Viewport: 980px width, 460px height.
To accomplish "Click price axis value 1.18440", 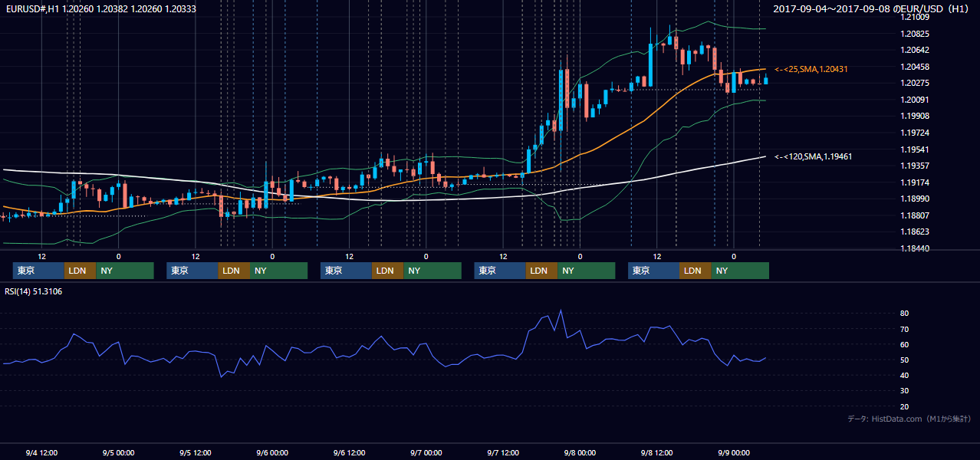I will tap(915, 248).
